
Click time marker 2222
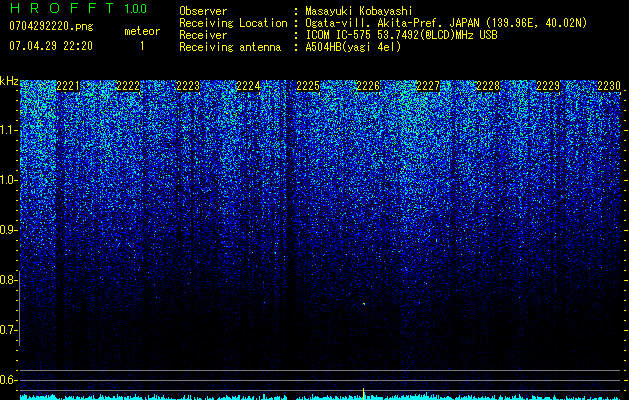pos(128,86)
